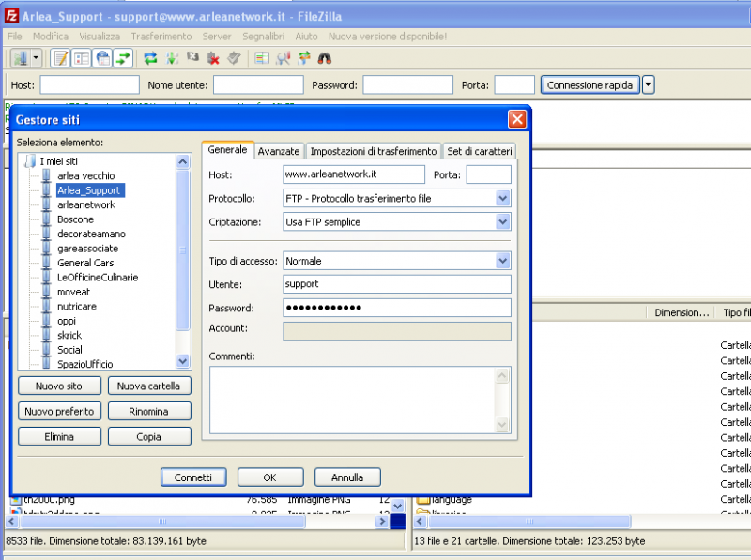Click the Rinomina button

149,411
